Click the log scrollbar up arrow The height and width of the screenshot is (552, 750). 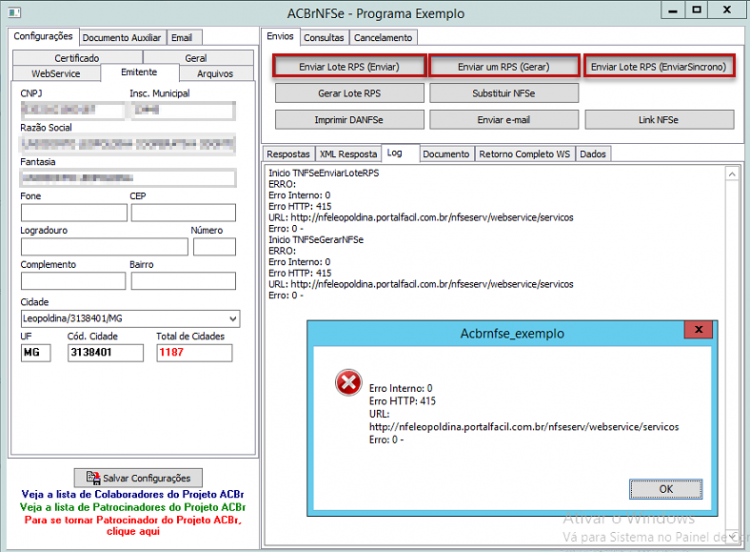(x=732, y=175)
